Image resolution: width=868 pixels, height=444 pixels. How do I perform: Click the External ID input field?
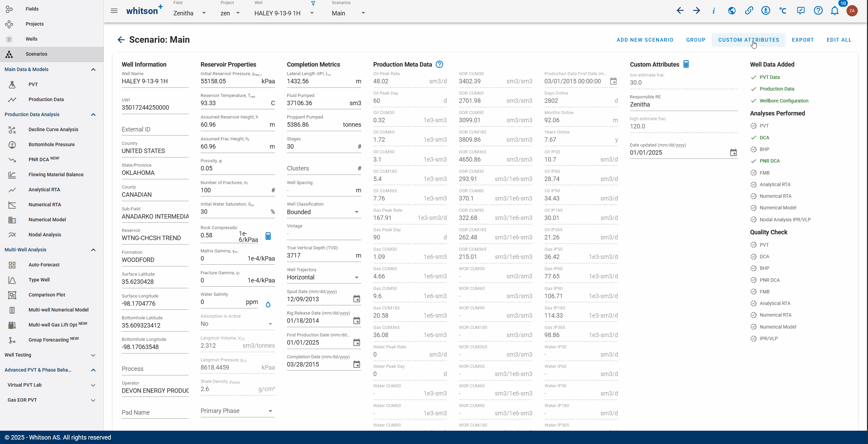tap(155, 129)
